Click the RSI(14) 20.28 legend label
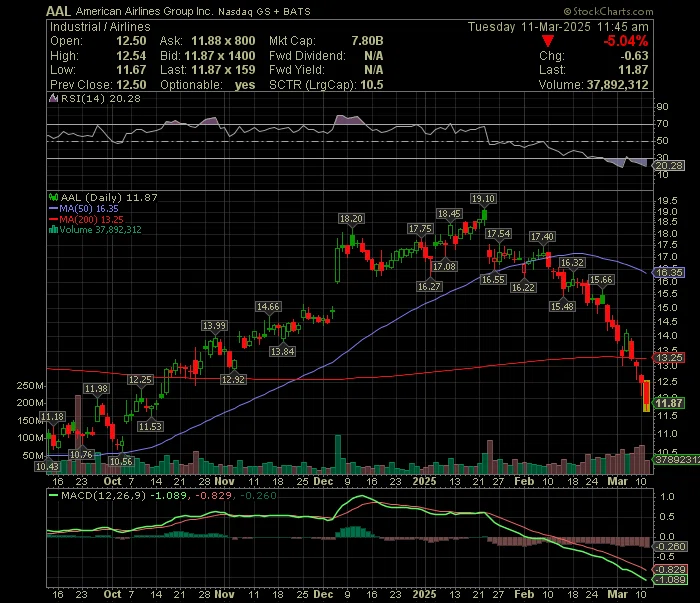 pyautogui.click(x=100, y=98)
